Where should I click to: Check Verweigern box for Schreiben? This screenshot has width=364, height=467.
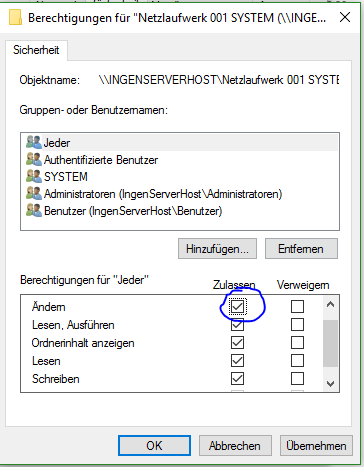click(297, 378)
